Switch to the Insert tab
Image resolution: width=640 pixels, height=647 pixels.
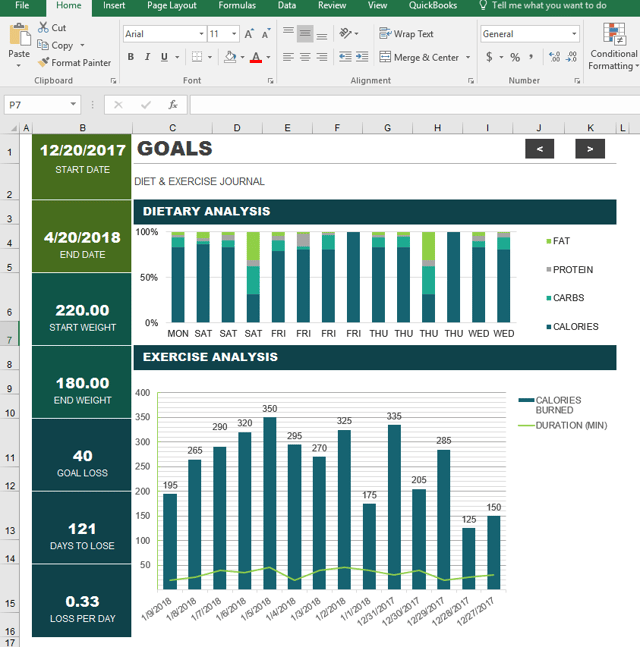[114, 6]
